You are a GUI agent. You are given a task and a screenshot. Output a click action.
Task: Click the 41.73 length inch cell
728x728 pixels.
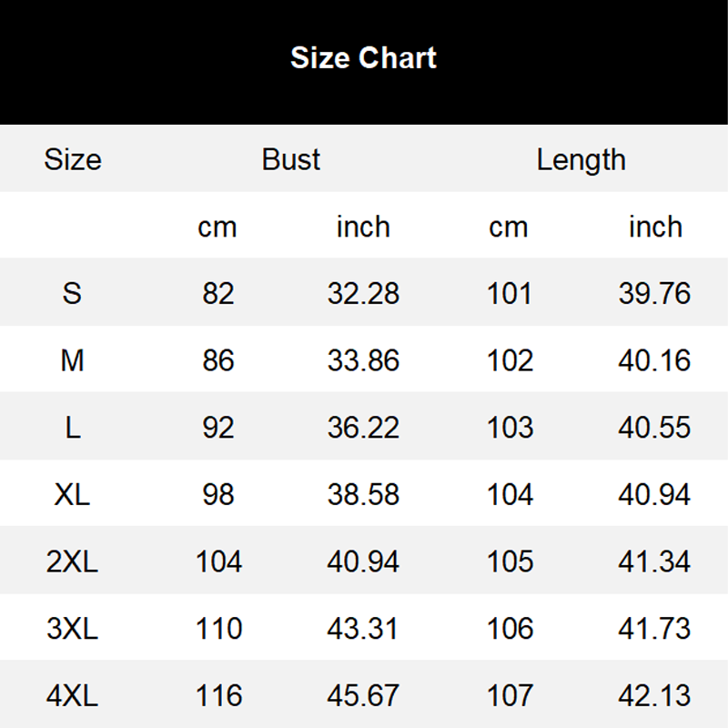click(654, 629)
